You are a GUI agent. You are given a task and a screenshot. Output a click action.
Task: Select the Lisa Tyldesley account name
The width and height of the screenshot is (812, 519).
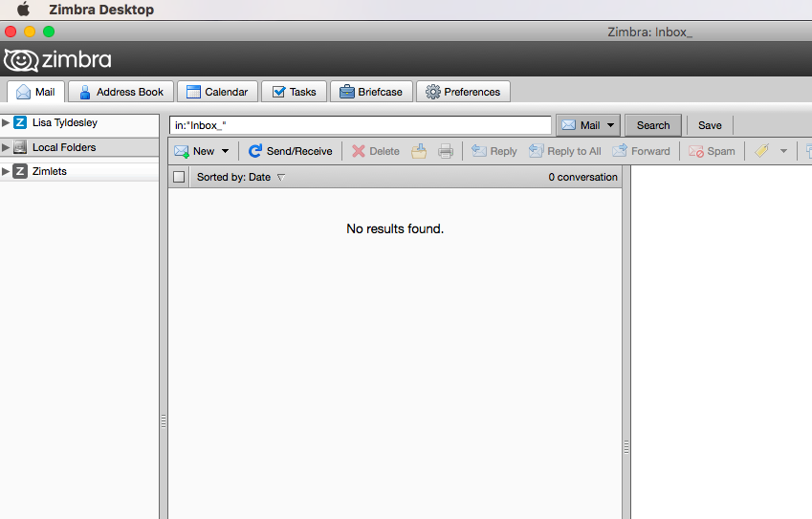point(65,122)
